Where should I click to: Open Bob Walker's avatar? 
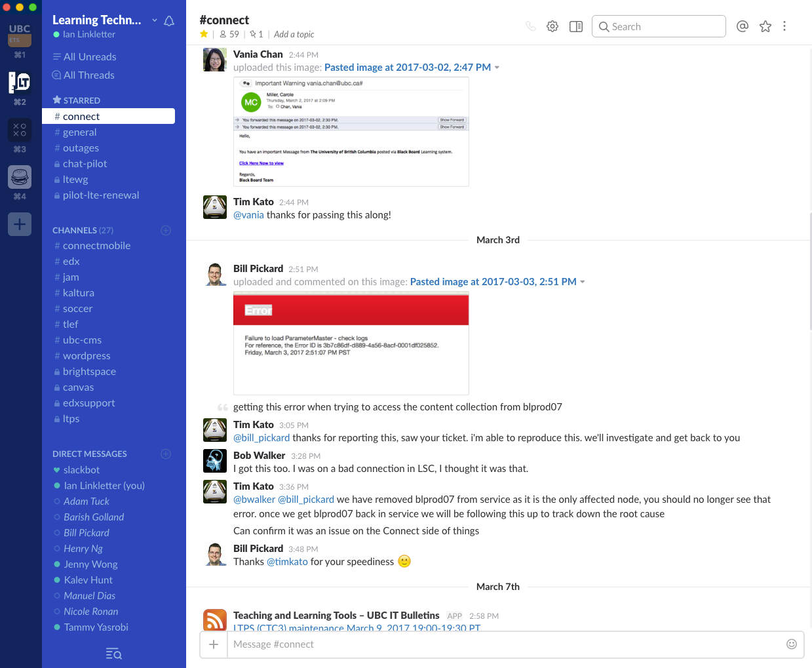215,461
